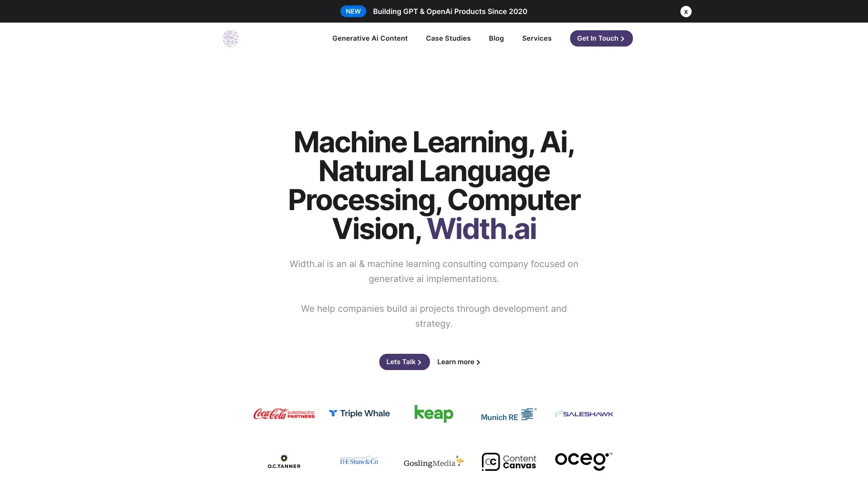868x488 pixels.
Task: Click the Triple Whale logo icon
Action: tap(332, 413)
